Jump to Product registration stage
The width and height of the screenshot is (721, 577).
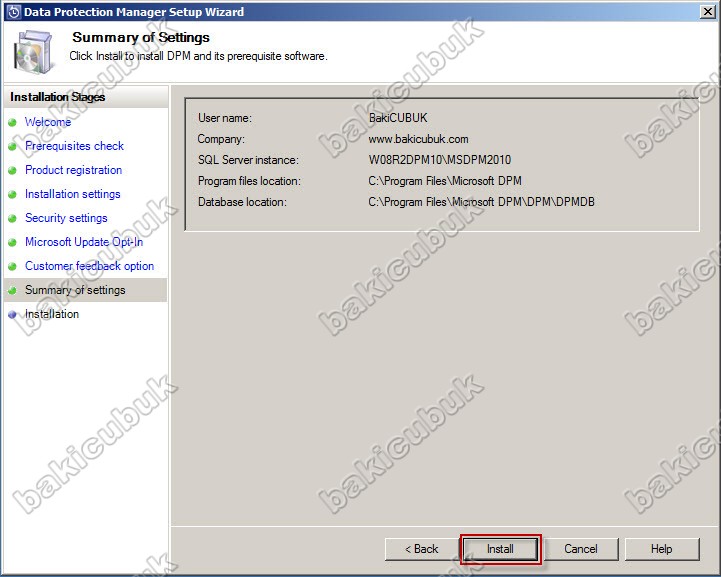click(74, 170)
